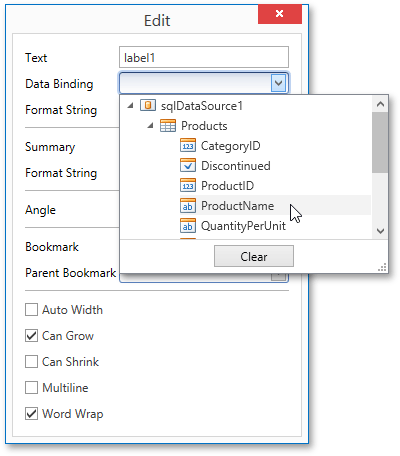Enable the Multiline checkbox
This screenshot has height=456, width=400.
(31, 388)
